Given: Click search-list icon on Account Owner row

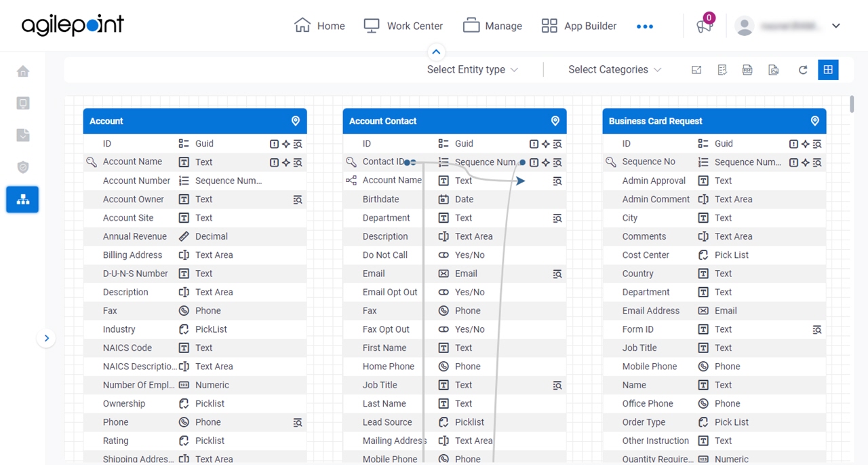Looking at the screenshot, I should (298, 200).
